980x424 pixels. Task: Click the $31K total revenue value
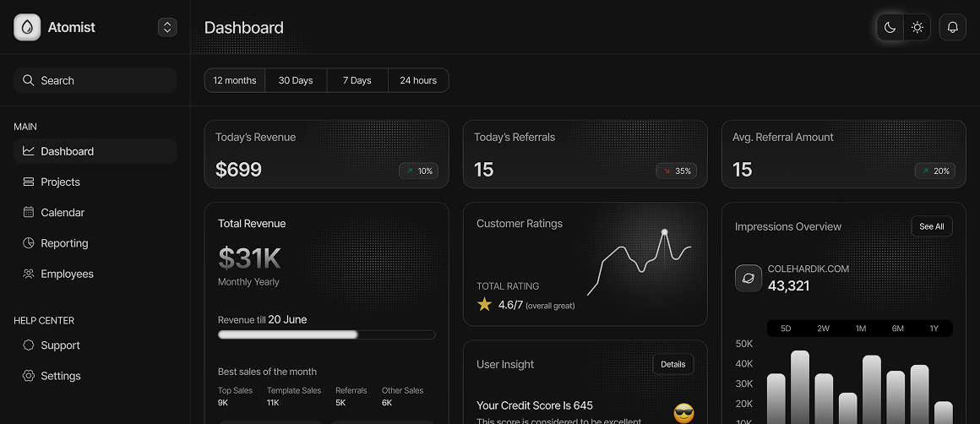click(x=249, y=258)
